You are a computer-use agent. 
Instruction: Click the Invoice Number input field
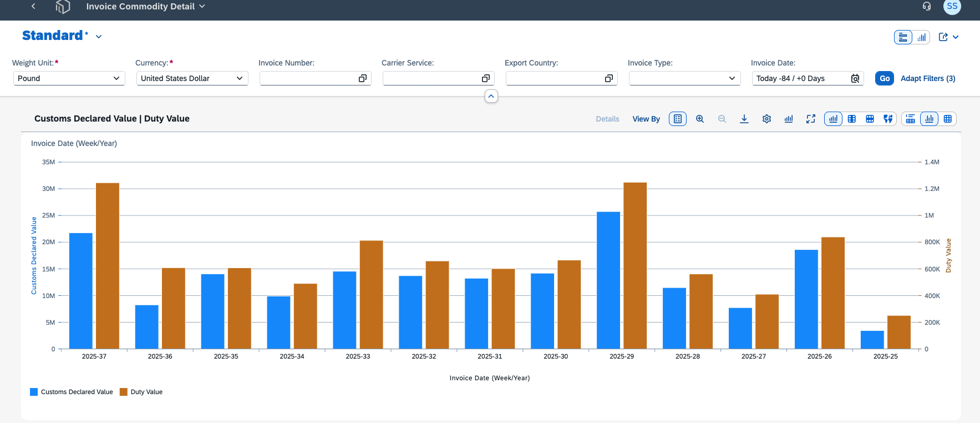point(315,78)
